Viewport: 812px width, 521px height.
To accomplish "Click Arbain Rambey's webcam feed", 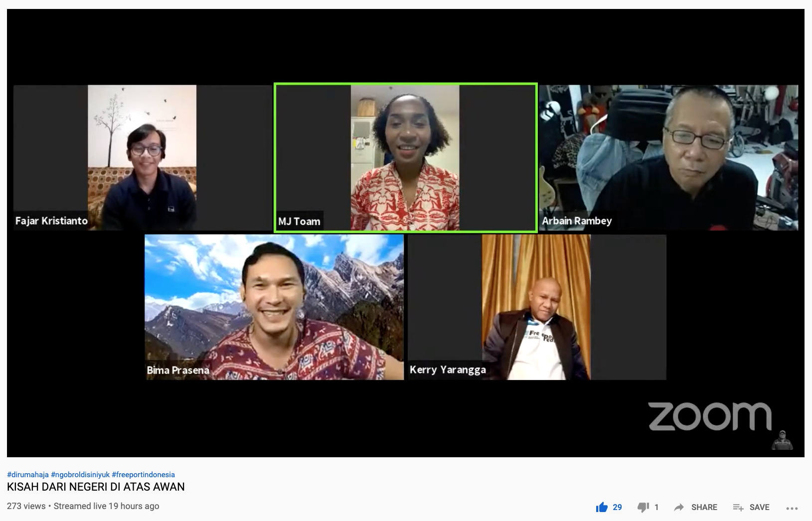I will click(668, 157).
